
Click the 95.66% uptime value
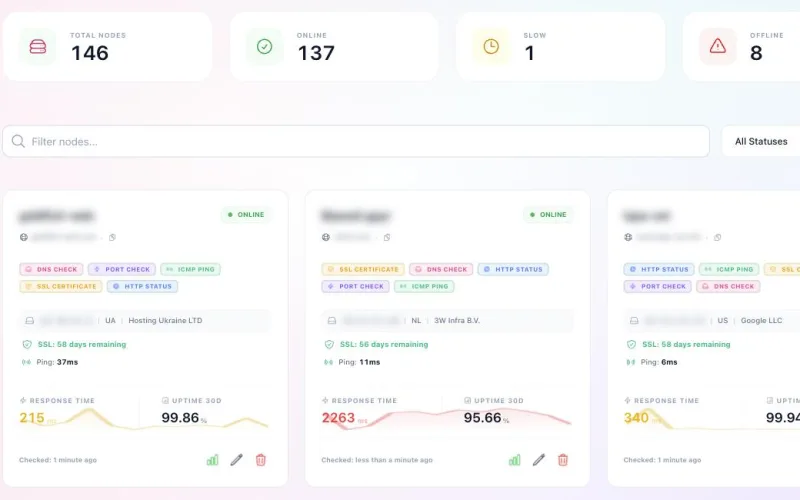(x=486, y=418)
